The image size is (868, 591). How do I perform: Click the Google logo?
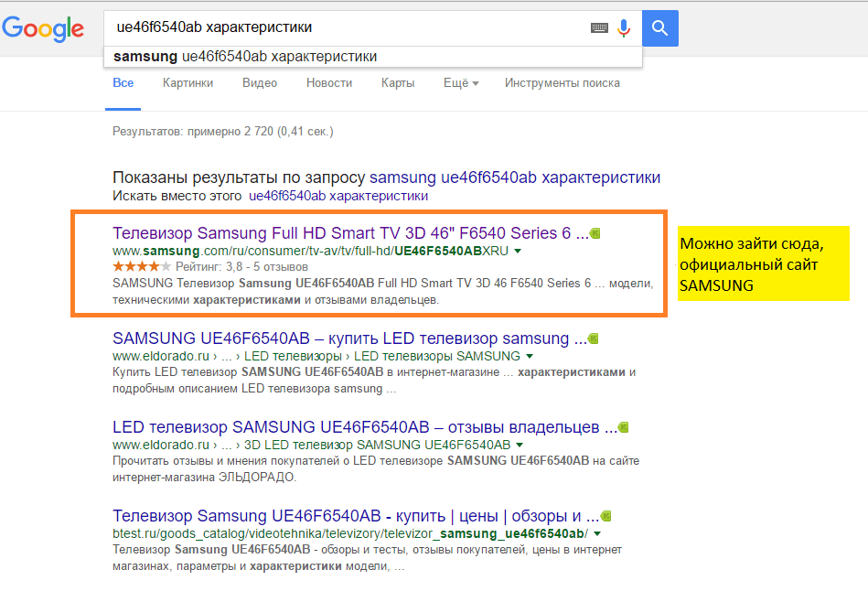point(43,28)
